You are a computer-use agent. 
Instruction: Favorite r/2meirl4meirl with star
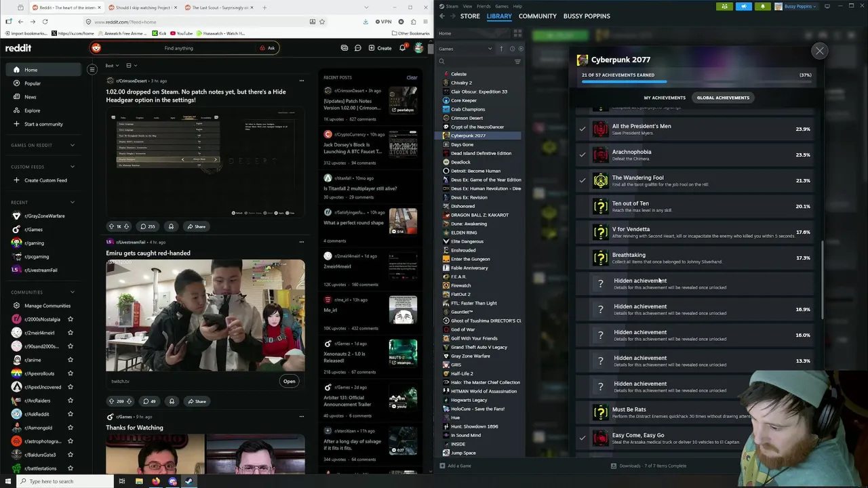[x=71, y=333]
